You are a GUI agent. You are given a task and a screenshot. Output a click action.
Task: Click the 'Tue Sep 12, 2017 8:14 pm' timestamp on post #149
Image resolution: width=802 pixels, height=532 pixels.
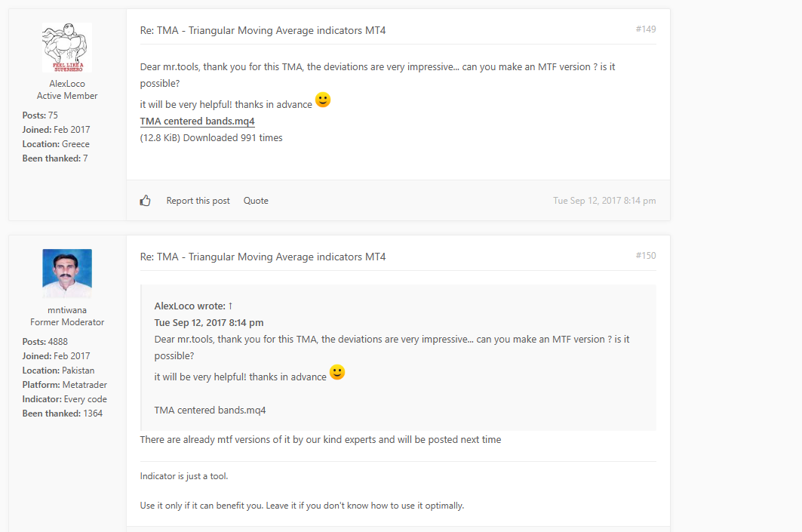point(604,201)
